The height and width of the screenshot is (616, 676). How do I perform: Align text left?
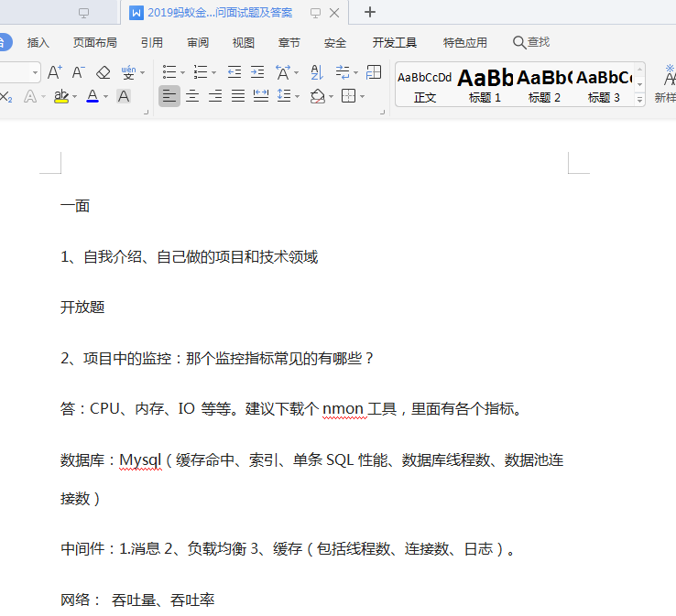169,96
